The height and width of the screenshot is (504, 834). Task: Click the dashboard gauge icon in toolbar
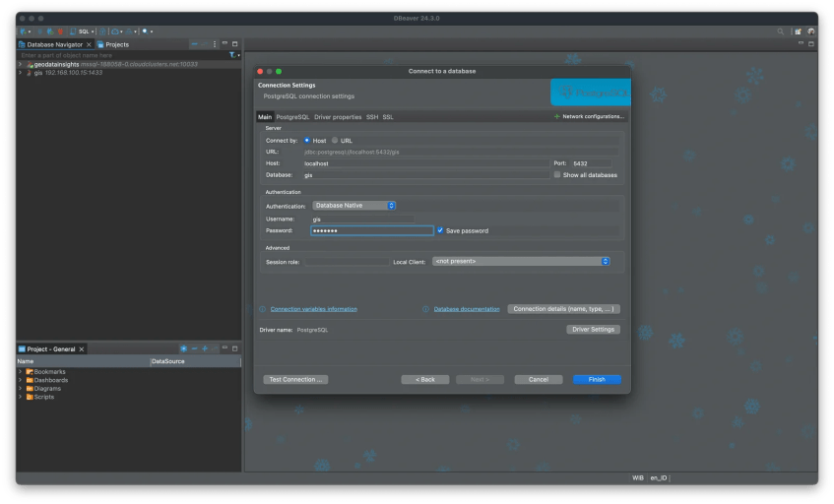[115, 31]
